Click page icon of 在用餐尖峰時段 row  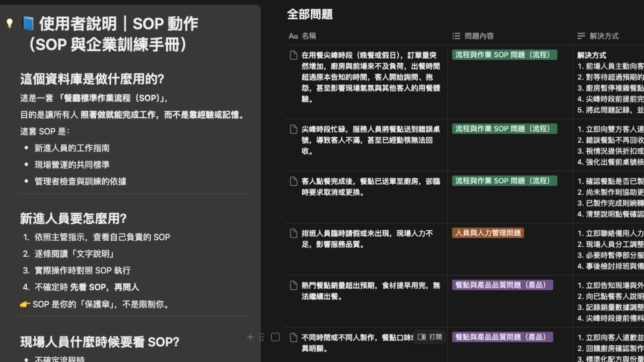click(x=293, y=55)
